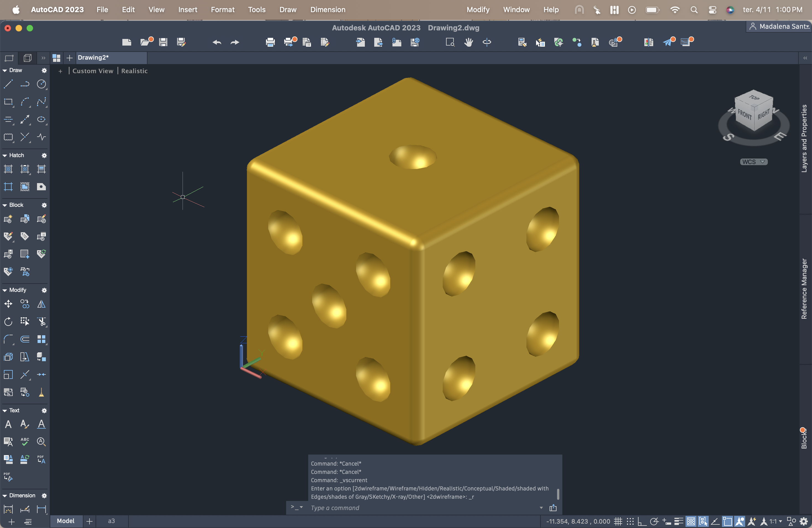Select the Circle draw tool

[41, 84]
